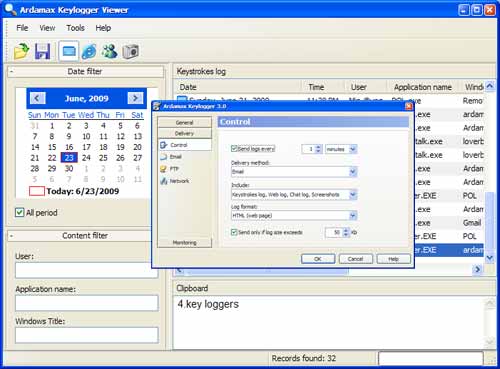Sort by the Date column header

[x=238, y=87]
